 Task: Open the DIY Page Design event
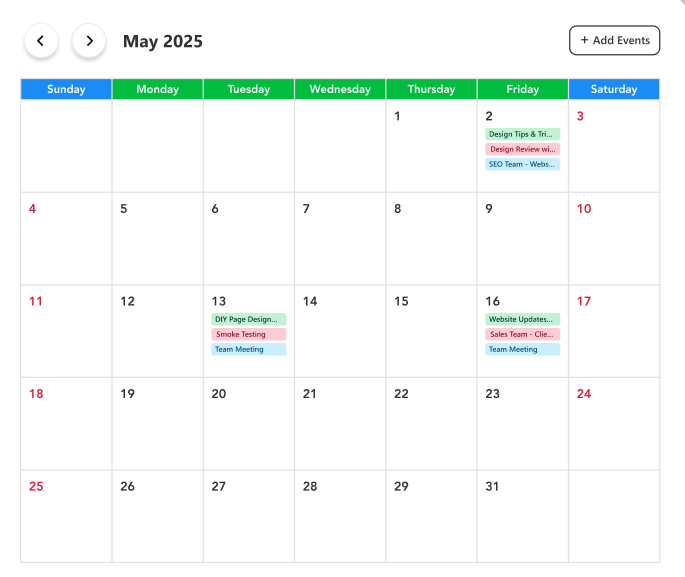click(248, 319)
